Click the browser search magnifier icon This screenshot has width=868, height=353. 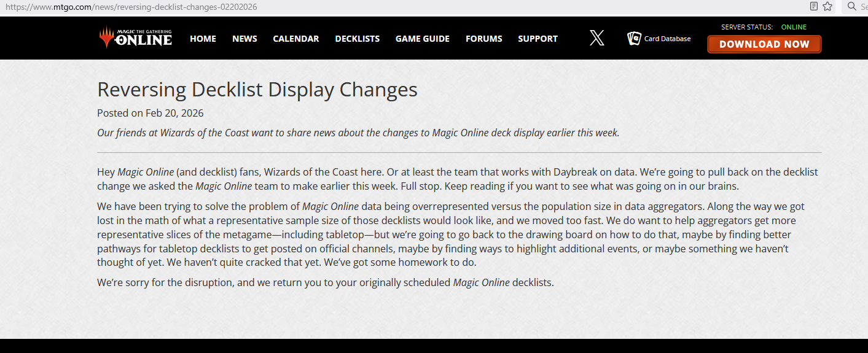coord(851,6)
